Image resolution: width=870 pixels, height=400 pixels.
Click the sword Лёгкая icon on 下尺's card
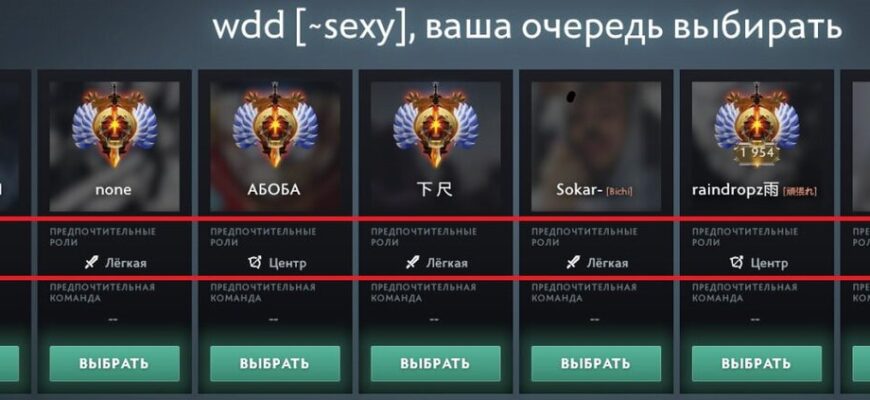coord(412,263)
